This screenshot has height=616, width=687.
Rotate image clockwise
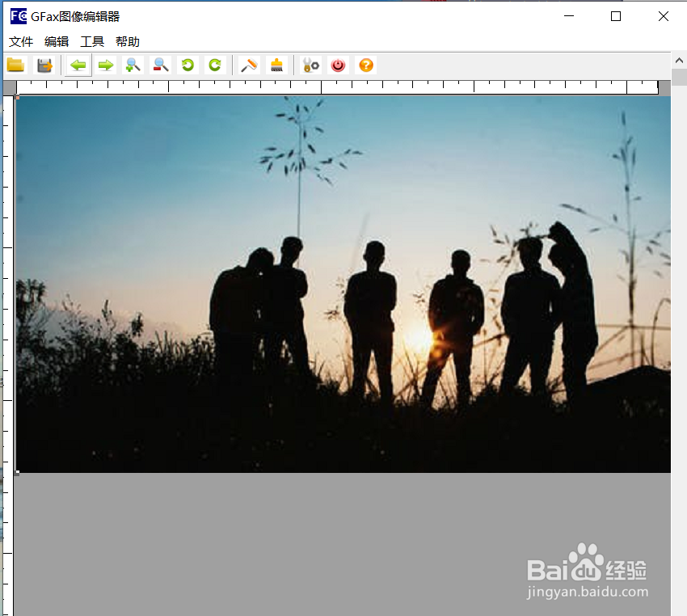[215, 65]
